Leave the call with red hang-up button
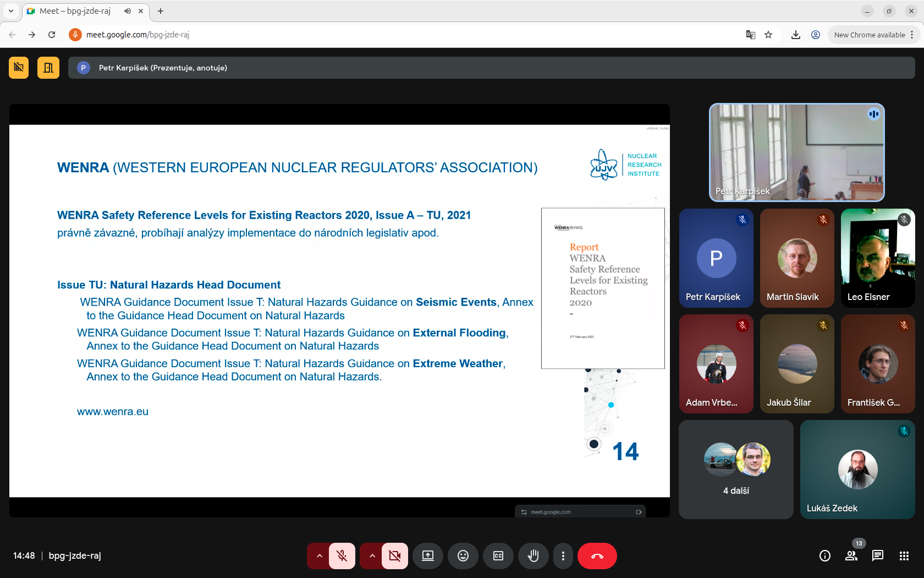 (x=597, y=556)
